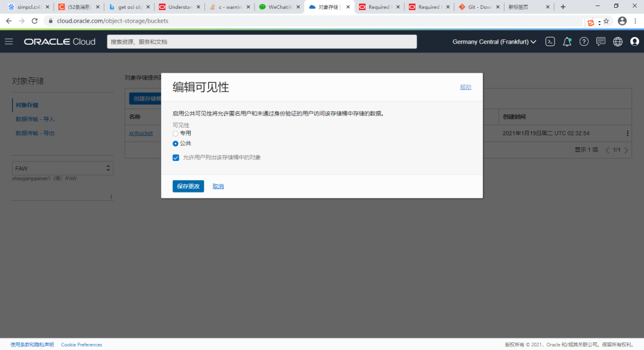644x350 pixels.
Task: Click the Oracle Cloud logo
Action: point(60,42)
